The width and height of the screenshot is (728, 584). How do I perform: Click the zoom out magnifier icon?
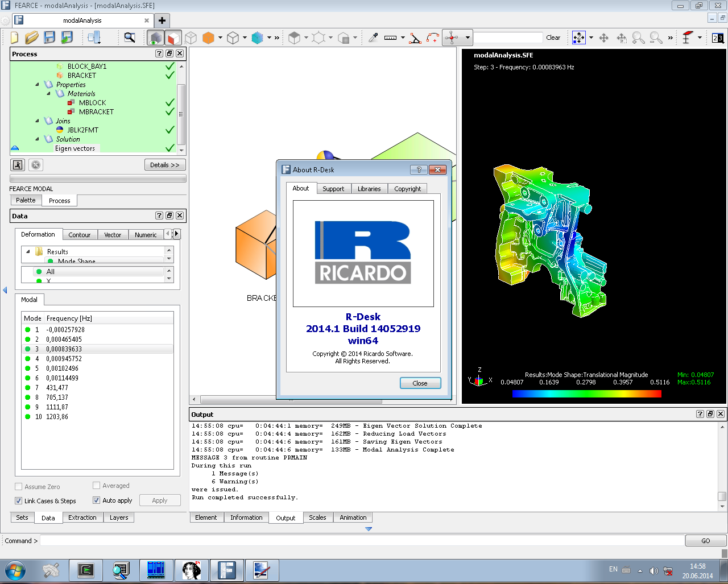656,38
